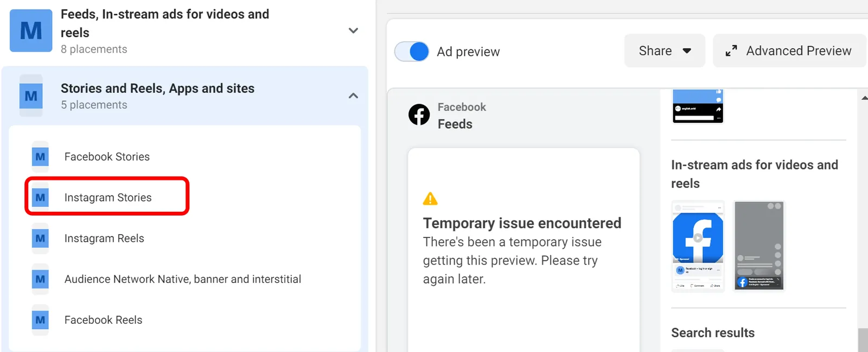Click the In-stream ads Facebook preview thumbnail
Screen dimensions: 868x352
click(698, 246)
